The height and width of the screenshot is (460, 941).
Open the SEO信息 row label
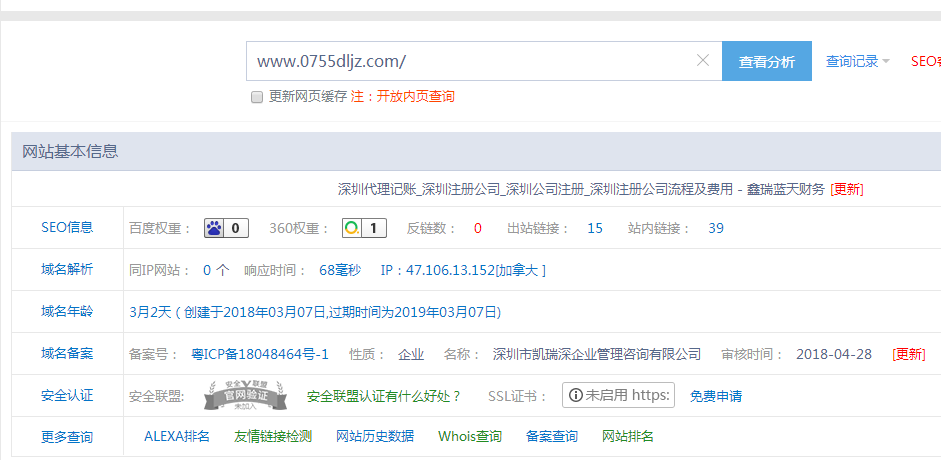tap(67, 227)
